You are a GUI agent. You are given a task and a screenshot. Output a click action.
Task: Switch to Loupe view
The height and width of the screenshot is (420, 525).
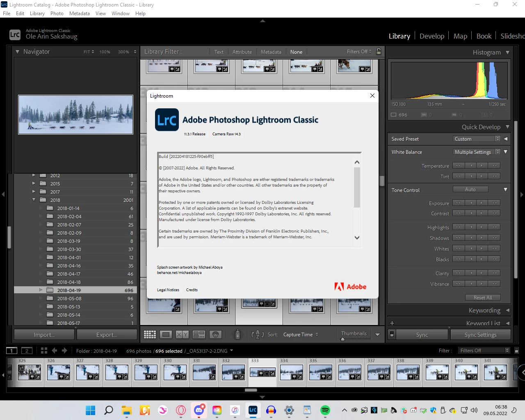166,335
